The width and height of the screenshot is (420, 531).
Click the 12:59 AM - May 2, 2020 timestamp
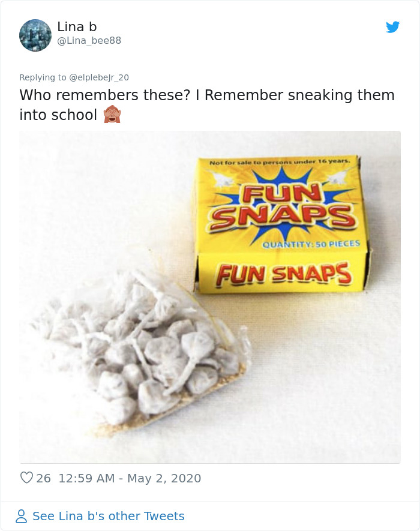pos(130,478)
